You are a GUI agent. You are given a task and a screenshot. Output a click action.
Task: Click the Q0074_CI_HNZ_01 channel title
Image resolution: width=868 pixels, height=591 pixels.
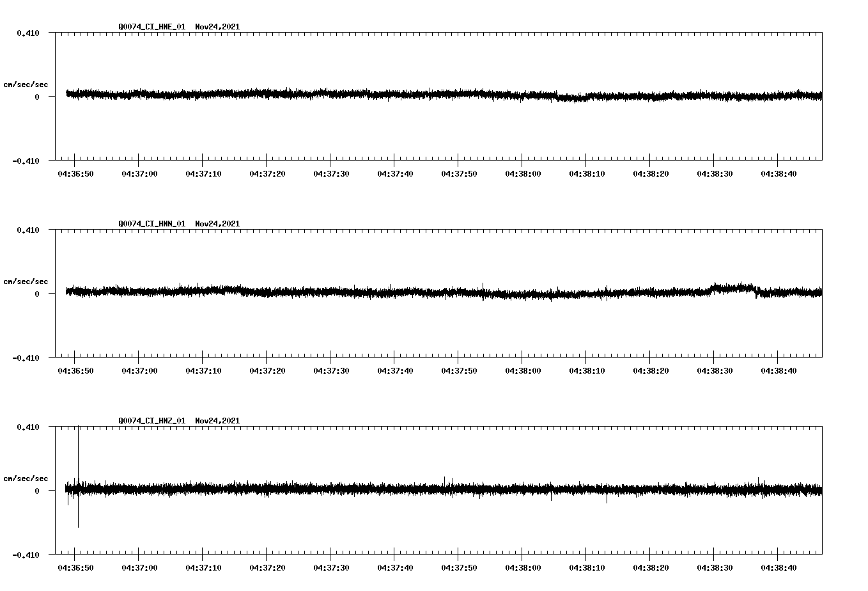[152, 421]
